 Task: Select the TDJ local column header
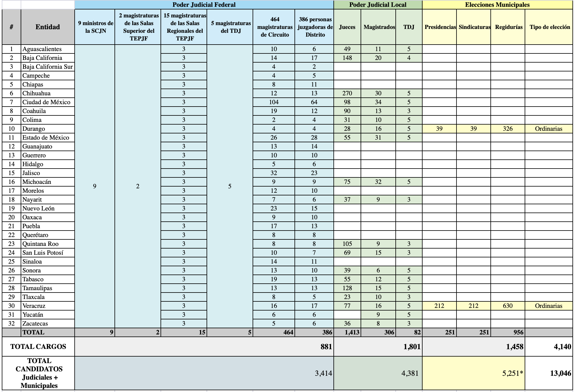point(409,27)
